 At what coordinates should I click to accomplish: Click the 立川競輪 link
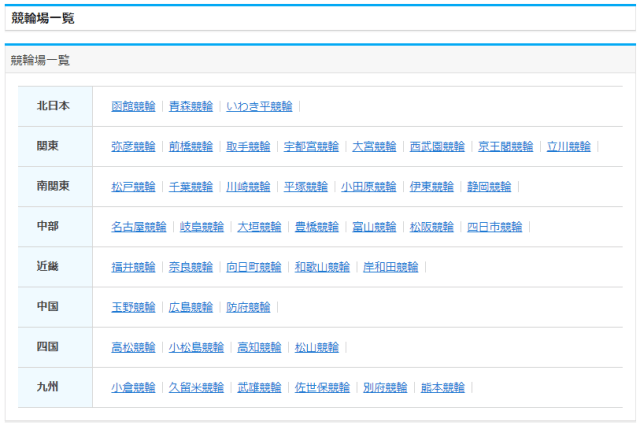click(569, 146)
